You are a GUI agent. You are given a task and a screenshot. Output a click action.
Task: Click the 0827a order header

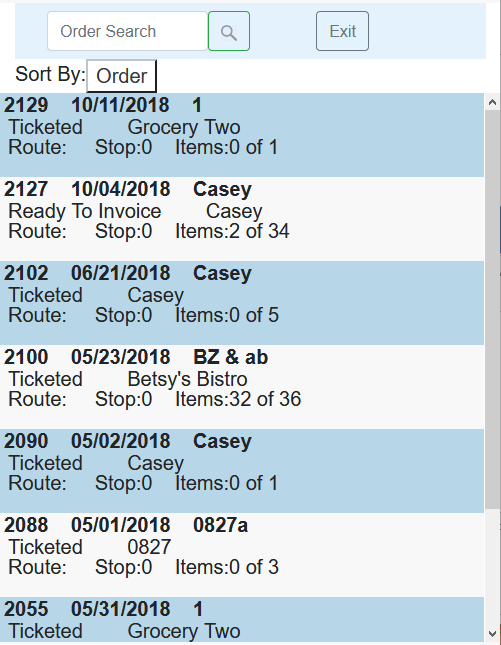(x=220, y=525)
